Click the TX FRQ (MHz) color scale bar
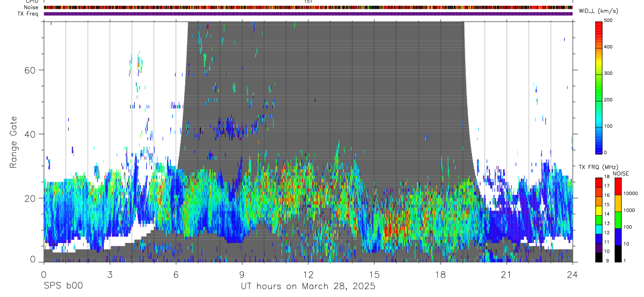644x297 pixels. click(x=599, y=220)
